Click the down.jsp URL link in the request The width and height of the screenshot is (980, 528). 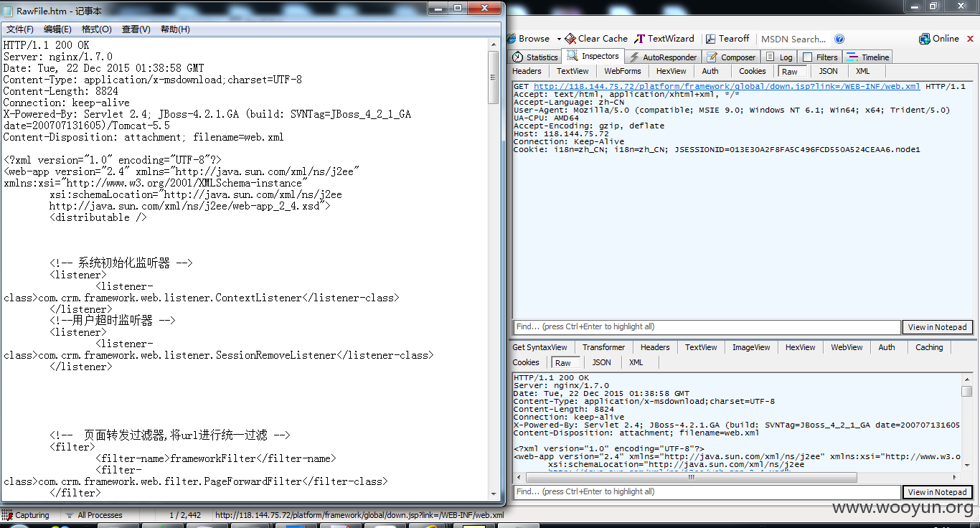point(727,86)
